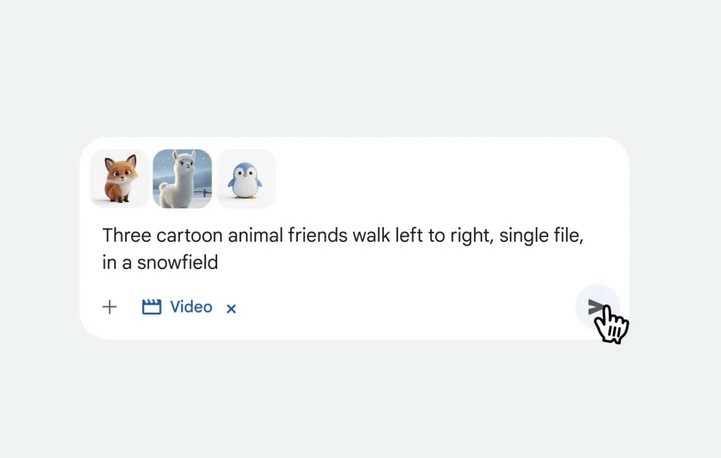The width and height of the screenshot is (721, 458).
Task: Click the phrase "single file," in the prompt
Action: pos(541,235)
